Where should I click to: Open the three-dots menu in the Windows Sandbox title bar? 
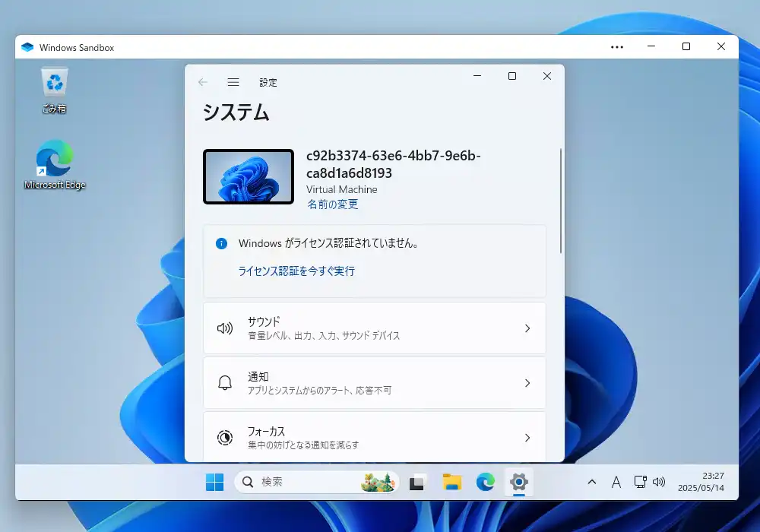pos(617,47)
